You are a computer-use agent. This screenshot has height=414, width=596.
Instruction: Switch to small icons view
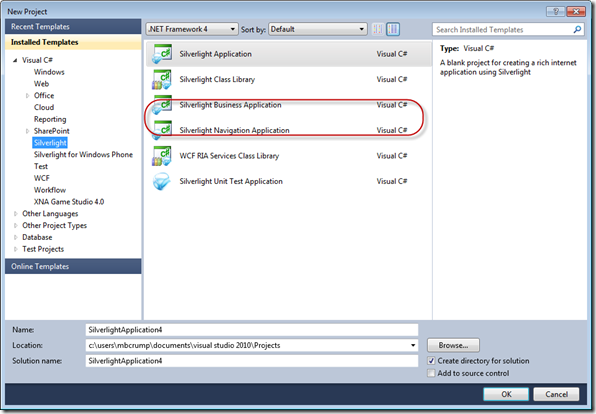[378, 29]
